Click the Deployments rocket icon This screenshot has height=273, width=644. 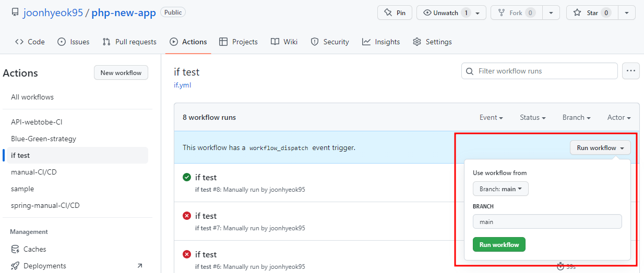pyautogui.click(x=15, y=266)
